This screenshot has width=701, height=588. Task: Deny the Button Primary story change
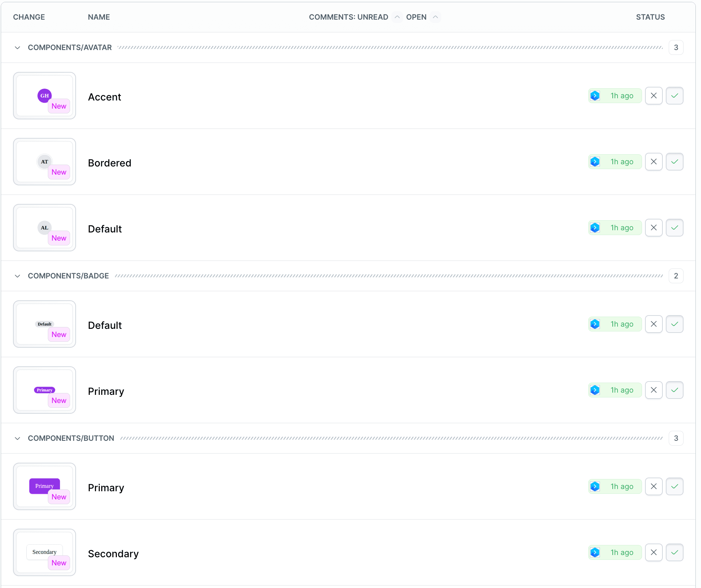click(654, 486)
